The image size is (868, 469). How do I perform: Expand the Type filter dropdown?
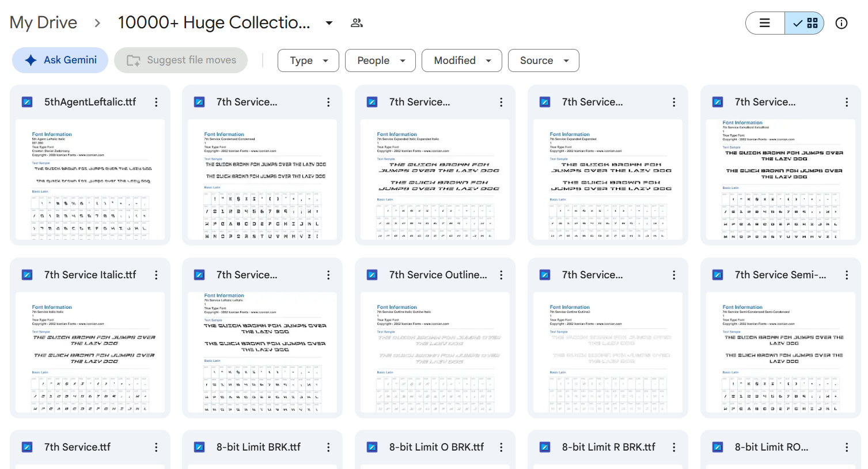click(308, 60)
